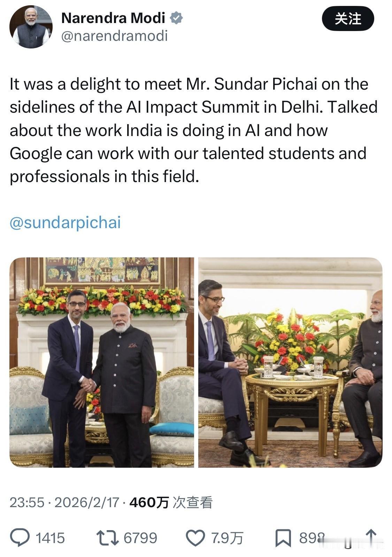The height and width of the screenshot is (557, 392).
Task: Click the @narendramodi handle
Action: pos(114,36)
